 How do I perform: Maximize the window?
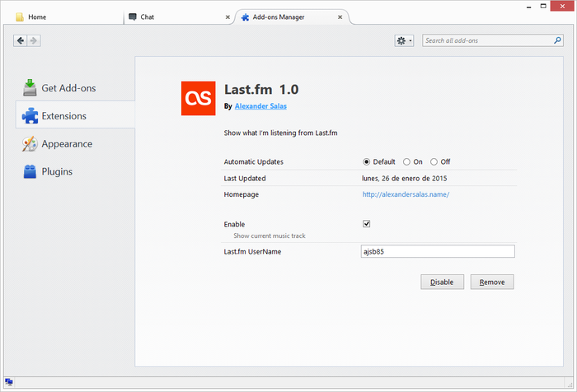[543, 6]
